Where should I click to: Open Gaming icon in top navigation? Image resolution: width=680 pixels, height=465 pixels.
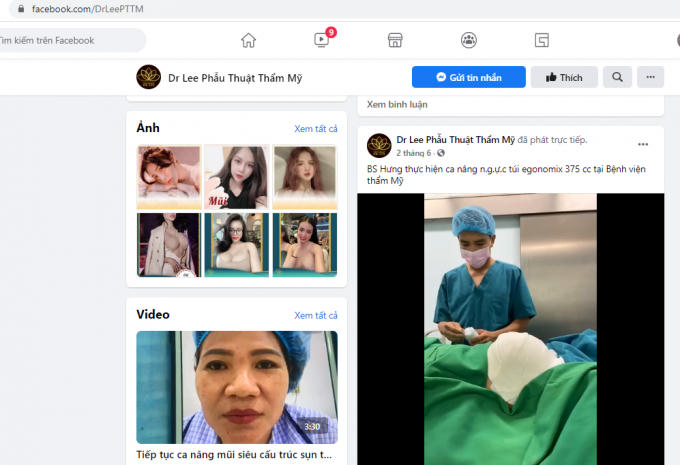[x=541, y=40]
